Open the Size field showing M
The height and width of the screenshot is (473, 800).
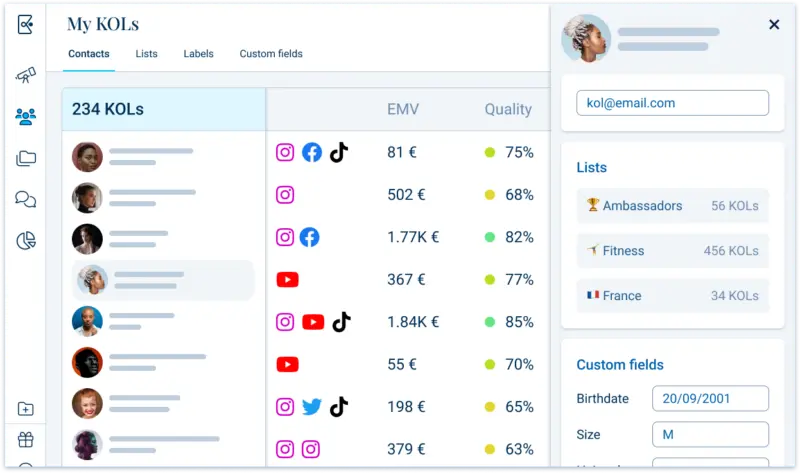pos(710,435)
